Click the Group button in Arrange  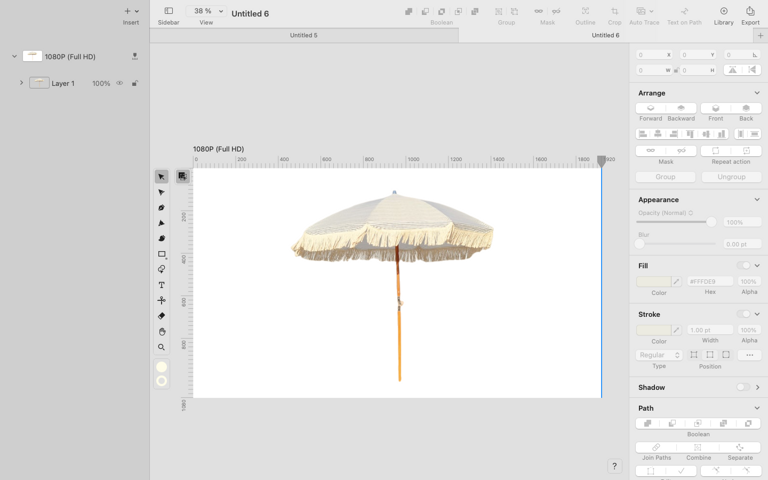[665, 177]
